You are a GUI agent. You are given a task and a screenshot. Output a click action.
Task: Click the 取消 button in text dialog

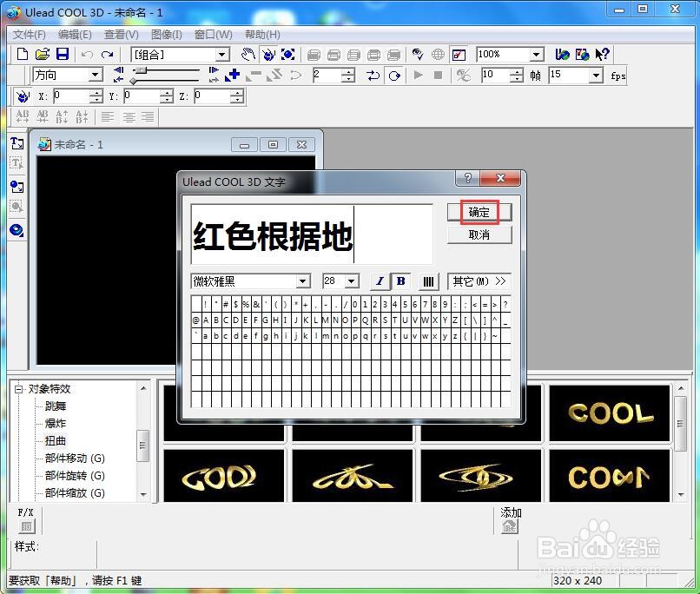click(479, 234)
